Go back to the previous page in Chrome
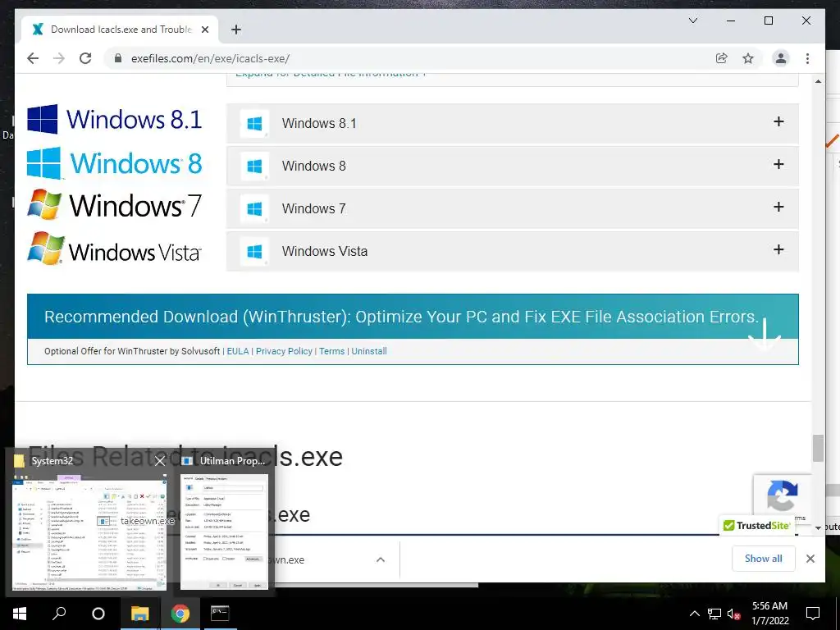Image resolution: width=840 pixels, height=630 pixels. [x=33, y=58]
